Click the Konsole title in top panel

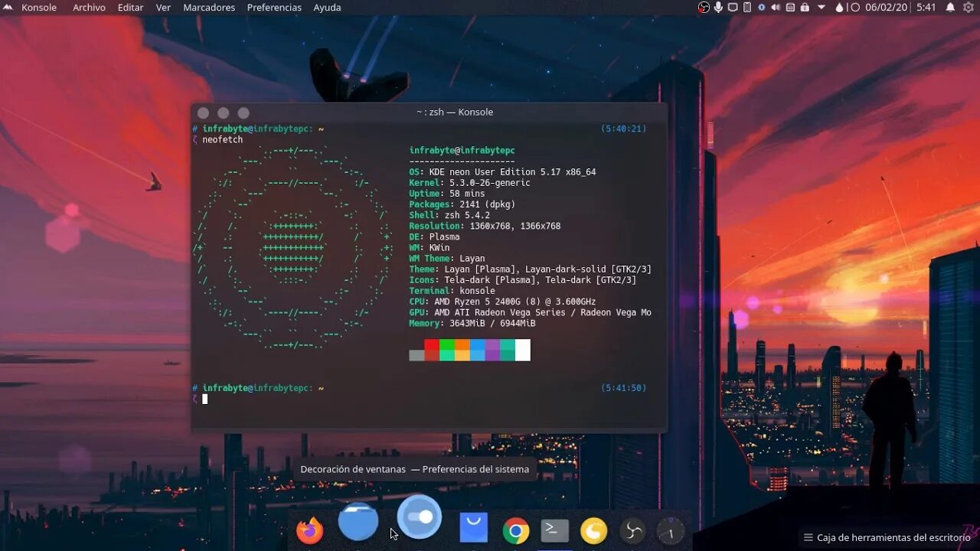click(x=39, y=8)
